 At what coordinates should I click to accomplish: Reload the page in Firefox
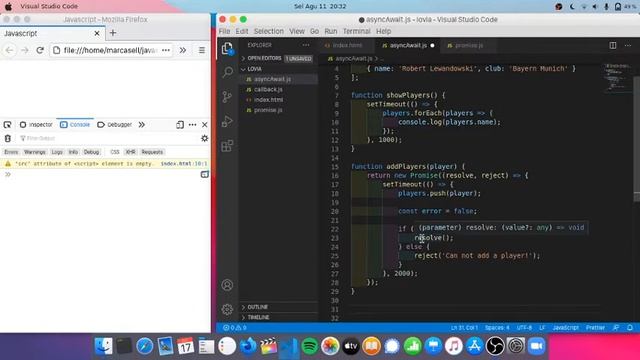point(40,50)
